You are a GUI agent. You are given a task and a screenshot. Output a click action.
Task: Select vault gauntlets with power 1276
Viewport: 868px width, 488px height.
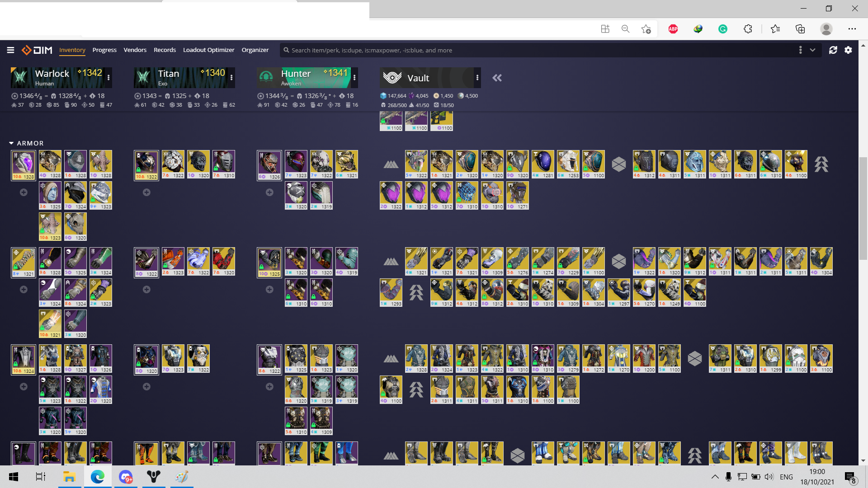518,262
